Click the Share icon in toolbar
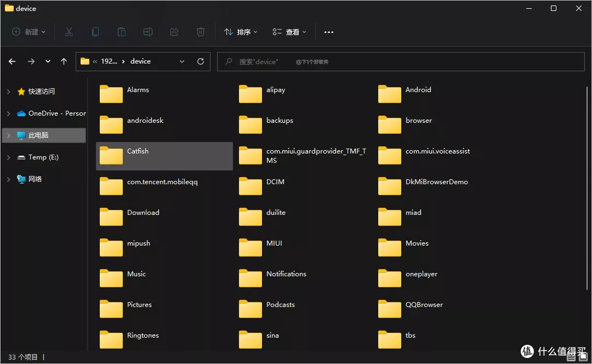The image size is (592, 364). click(174, 32)
